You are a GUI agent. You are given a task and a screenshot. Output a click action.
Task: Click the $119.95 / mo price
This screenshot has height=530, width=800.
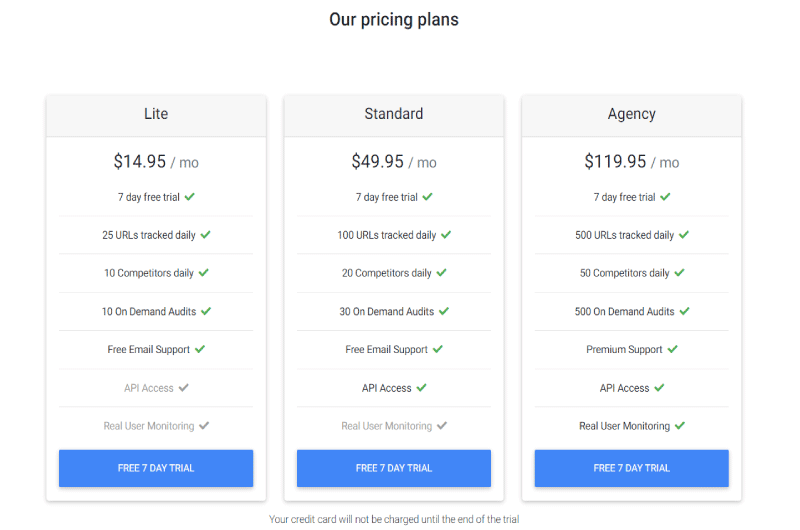(631, 162)
